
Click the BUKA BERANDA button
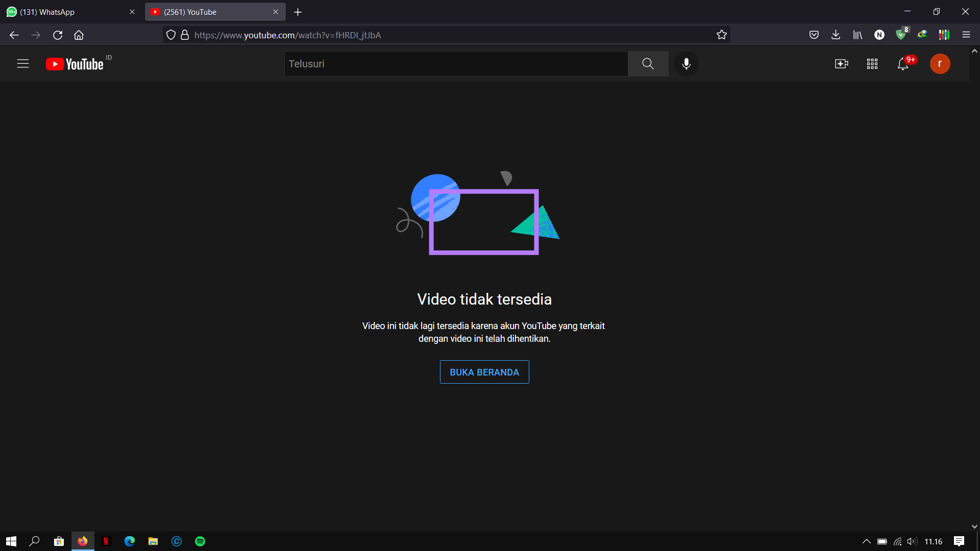[x=484, y=372]
